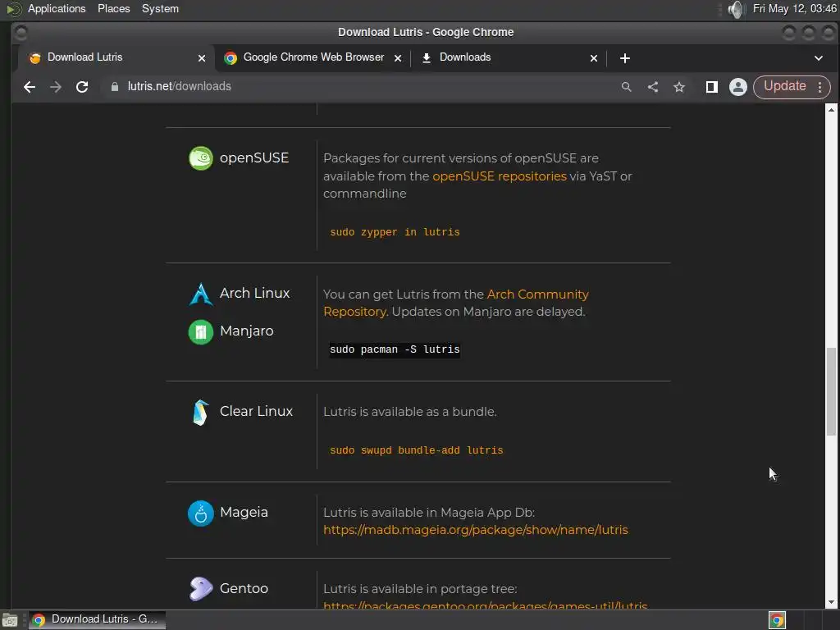
Task: Click the Mageia heading text
Action: point(244,512)
